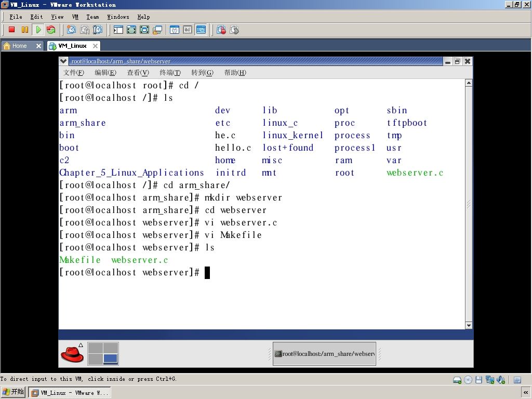Click the terminal scrollbar up arrow
The image size is (532, 399).
click(x=469, y=83)
